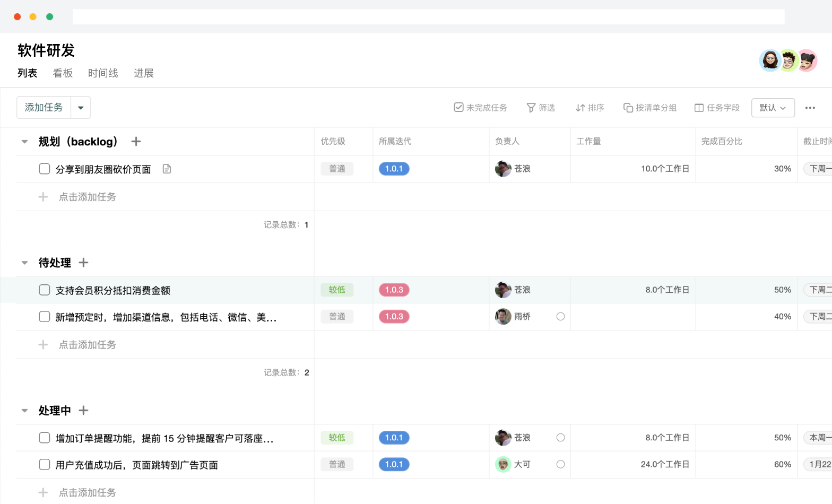Click 点击添加任务 under 处理中 group
The height and width of the screenshot is (504, 832).
tap(88, 493)
